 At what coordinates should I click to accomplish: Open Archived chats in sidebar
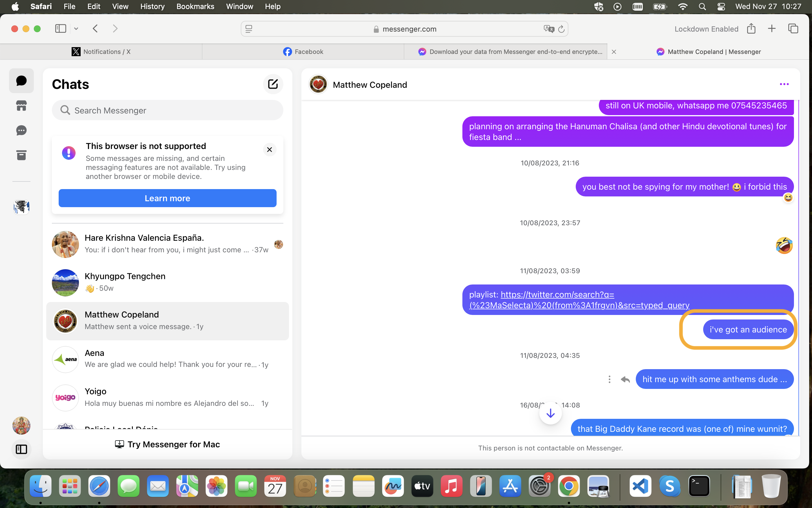click(x=21, y=155)
